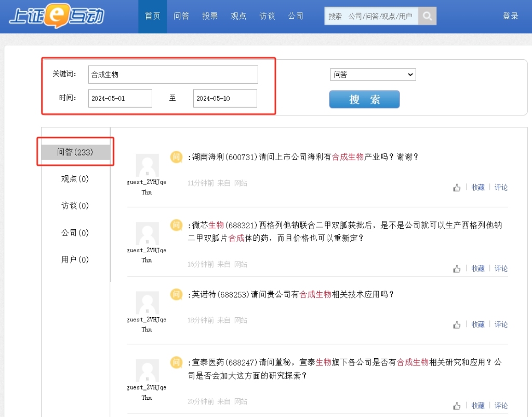Click 评论 on the 微芯生物 question
Image resolution: width=532 pixels, height=417 pixels.
click(501, 269)
